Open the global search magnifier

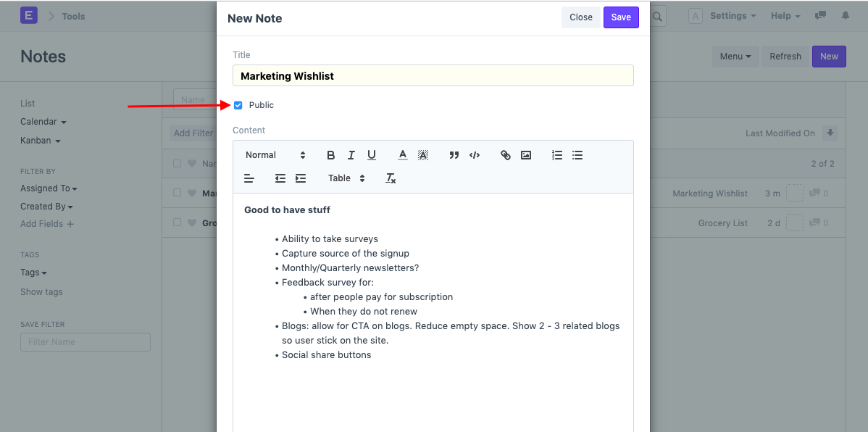tap(656, 15)
